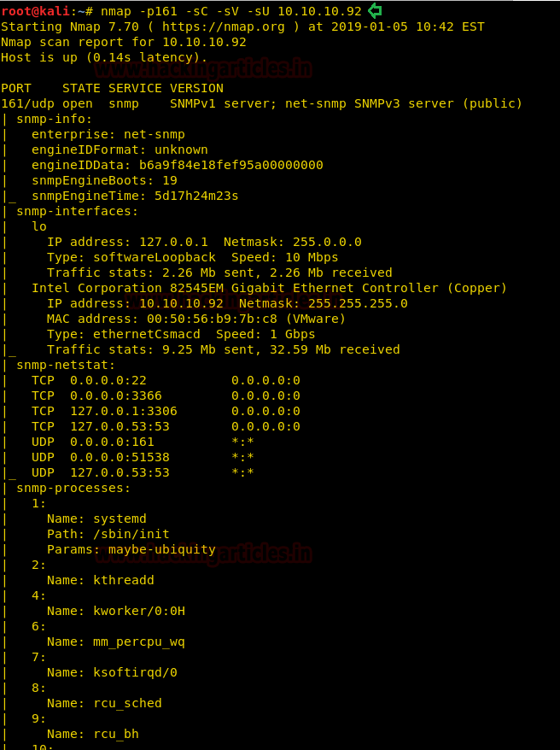Click the green arrow beside the nmap command
Viewport: 560px width, 750px height.
375,11
